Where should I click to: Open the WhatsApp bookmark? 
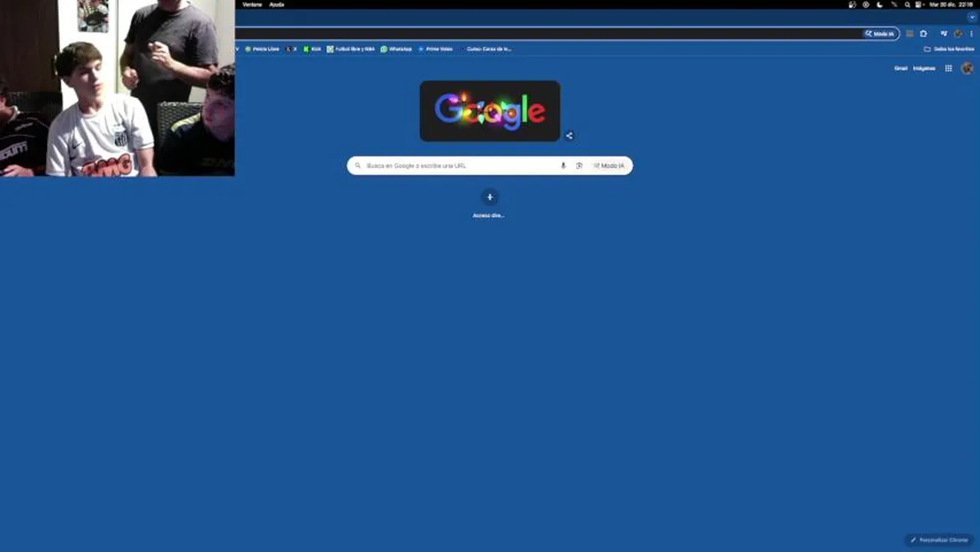click(396, 49)
